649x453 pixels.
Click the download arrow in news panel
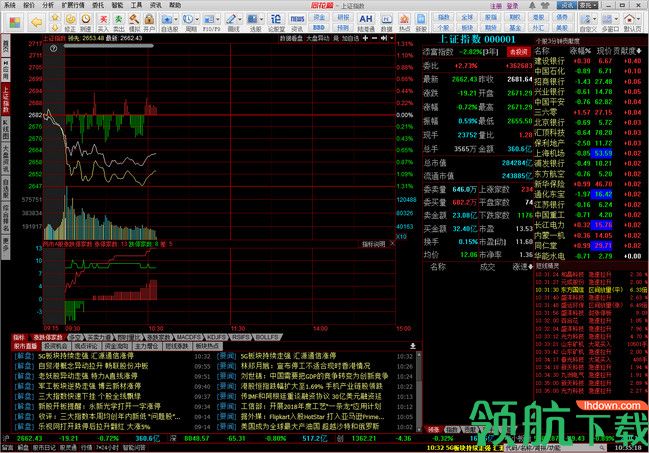pos(413,346)
